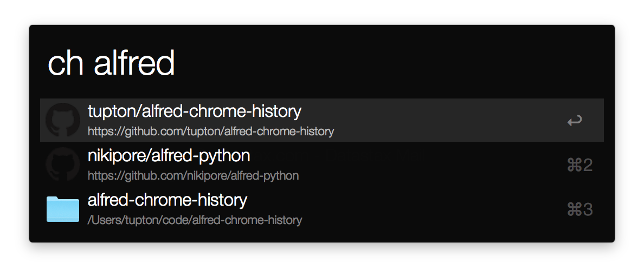The image size is (644, 276).
Task: Click the ⌘3 shortcut indicator
Action: pyautogui.click(x=579, y=209)
